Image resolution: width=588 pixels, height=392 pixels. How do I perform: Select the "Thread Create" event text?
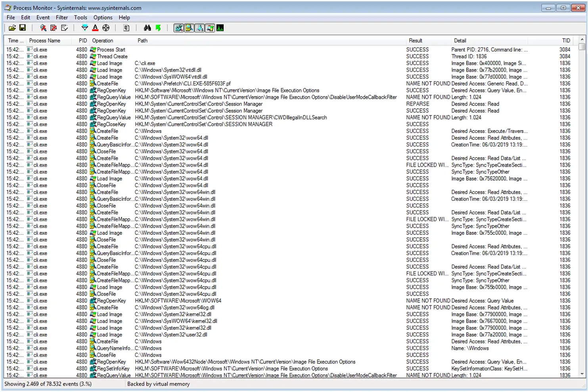(x=112, y=56)
